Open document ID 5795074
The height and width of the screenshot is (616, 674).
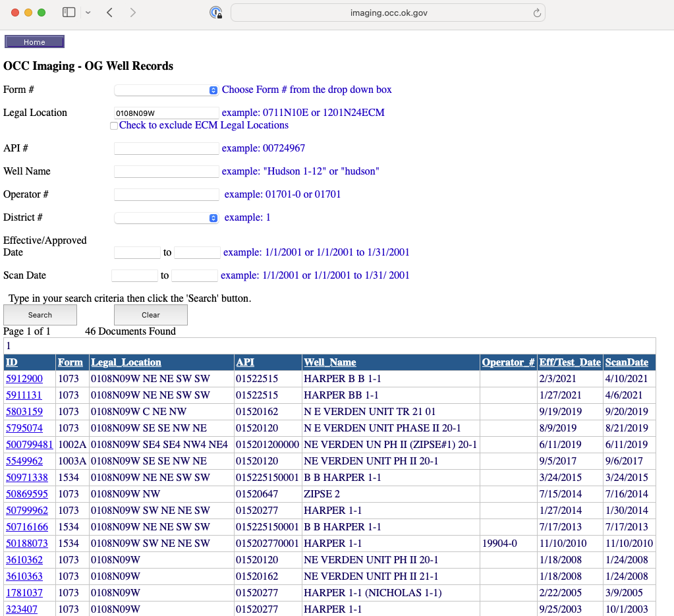[x=24, y=428]
